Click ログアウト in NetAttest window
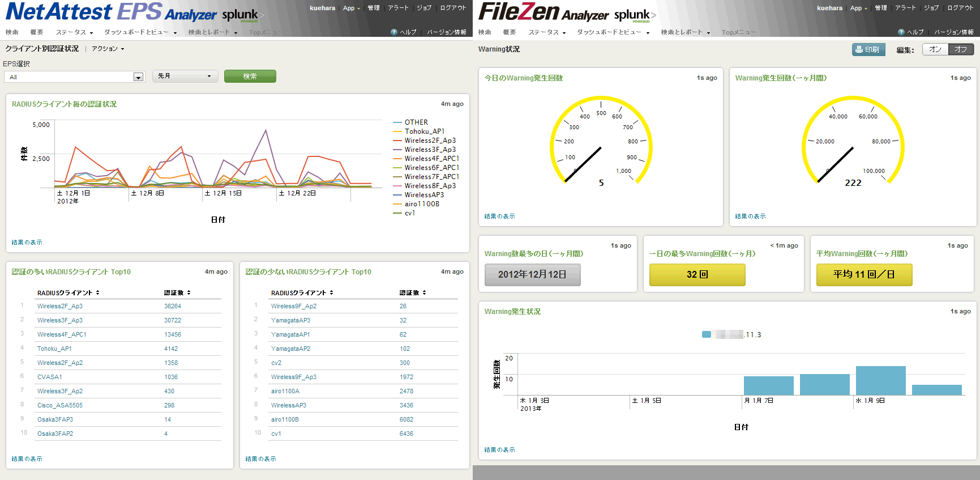 (x=453, y=8)
